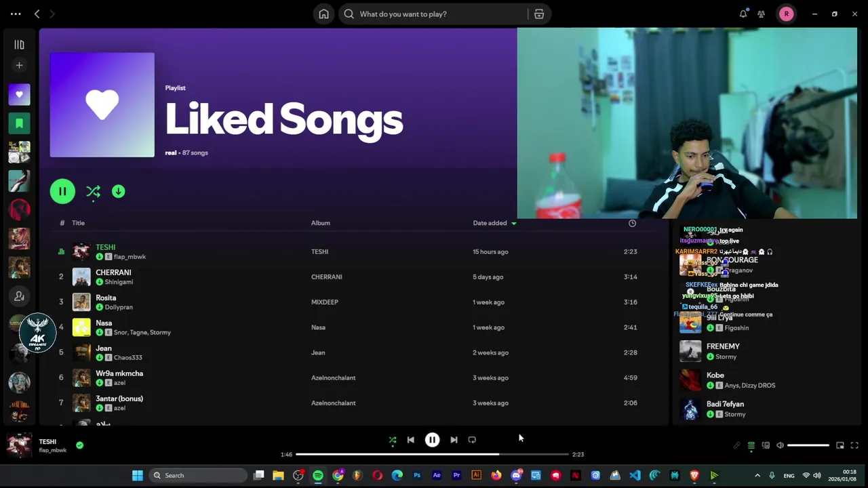Open the Connect to a device icon
Viewport: 868px width, 488px height.
click(x=766, y=445)
